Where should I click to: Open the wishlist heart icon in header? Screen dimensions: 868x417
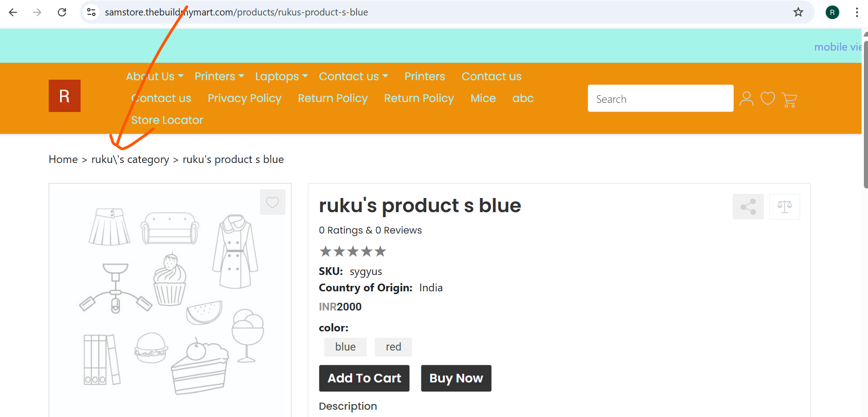768,98
